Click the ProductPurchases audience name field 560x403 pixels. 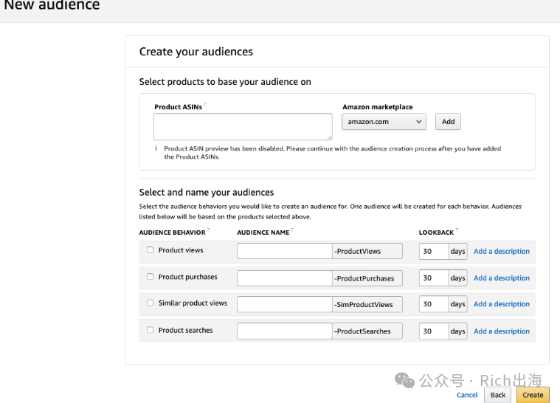[x=285, y=278]
